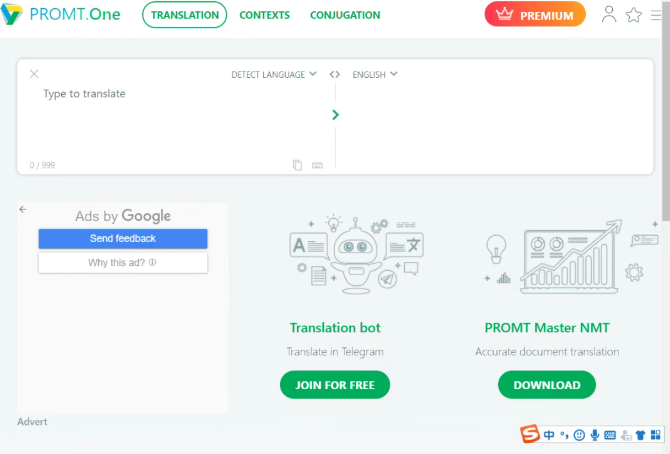Click the Accurate document translation text
The width and height of the screenshot is (670, 454).
(547, 351)
